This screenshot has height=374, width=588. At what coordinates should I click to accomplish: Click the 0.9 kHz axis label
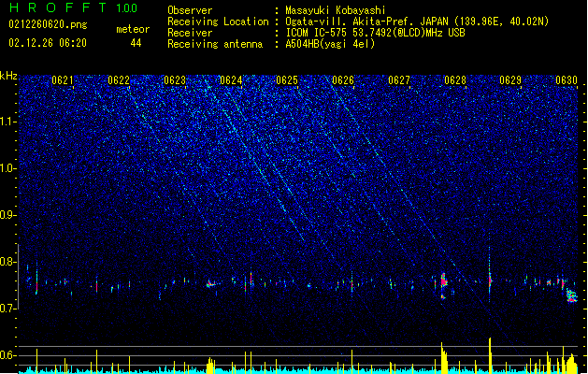[x=8, y=215]
